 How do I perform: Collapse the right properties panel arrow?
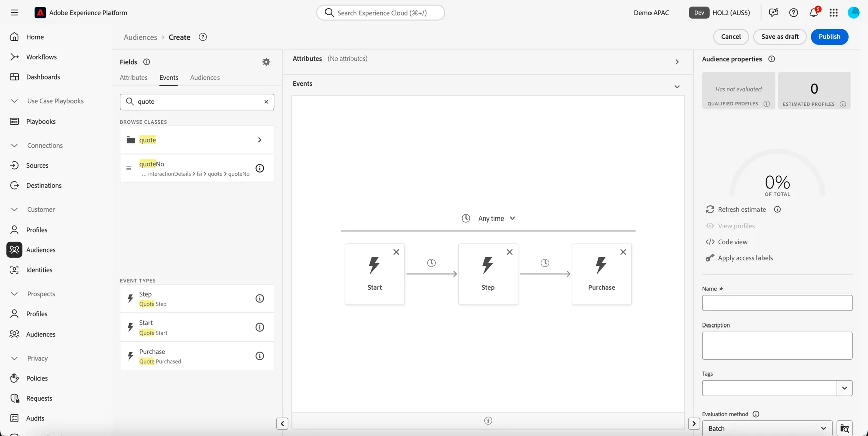(x=694, y=424)
